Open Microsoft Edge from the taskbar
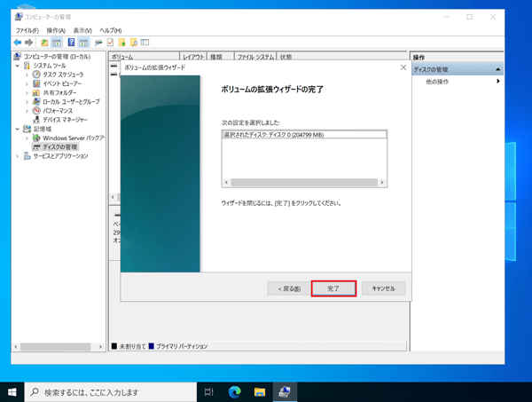The width and height of the screenshot is (532, 402). click(235, 391)
